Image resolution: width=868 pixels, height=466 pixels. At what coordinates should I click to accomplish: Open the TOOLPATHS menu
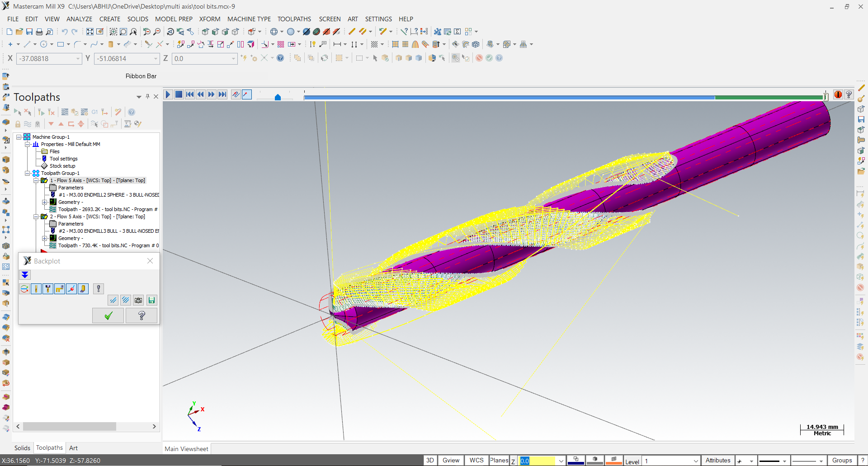294,19
